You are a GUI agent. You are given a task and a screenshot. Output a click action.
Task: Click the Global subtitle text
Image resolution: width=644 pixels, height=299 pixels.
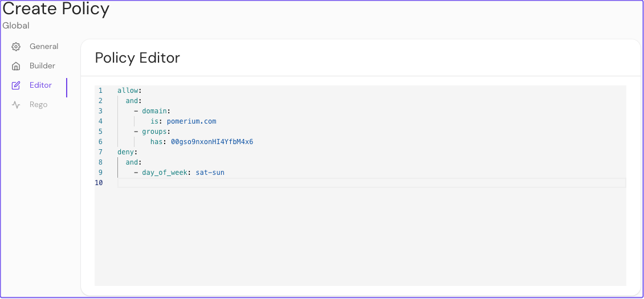click(x=15, y=26)
